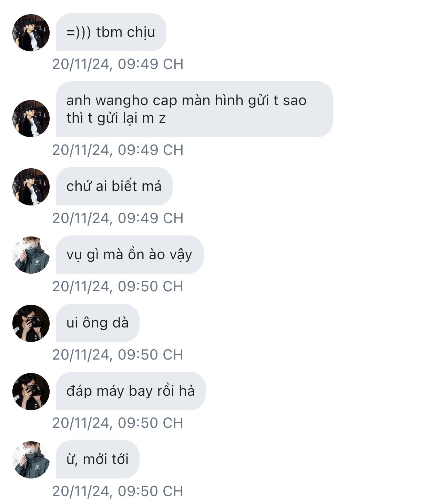The image size is (428, 504).
Task: Tap avatar next to 'đáp máy bay rồi hả'
Action: [x=31, y=392]
